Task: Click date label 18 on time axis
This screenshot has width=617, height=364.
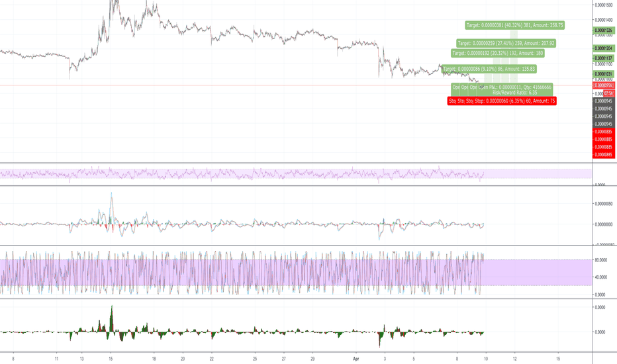Action: coord(154,359)
